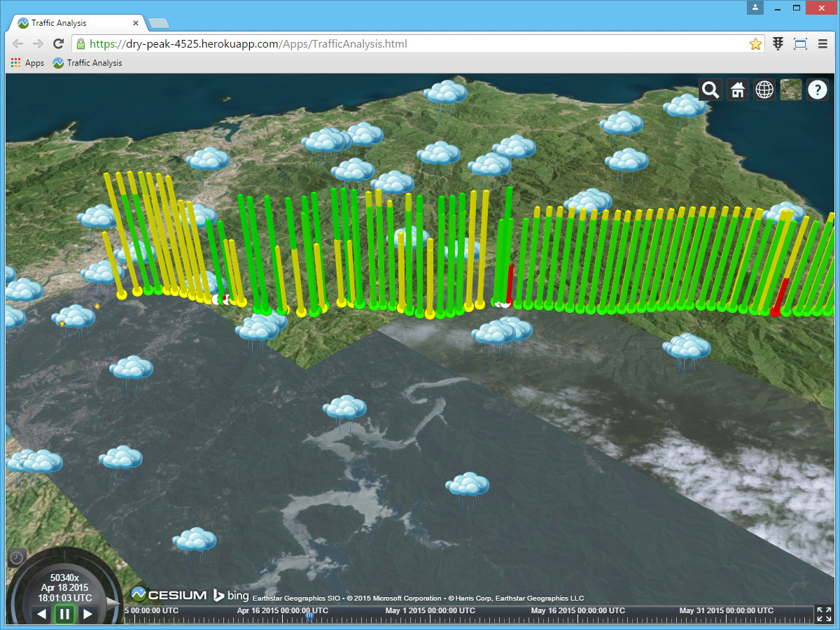Open the navigation help question mark button
Screen dimensions: 840x630
818,90
